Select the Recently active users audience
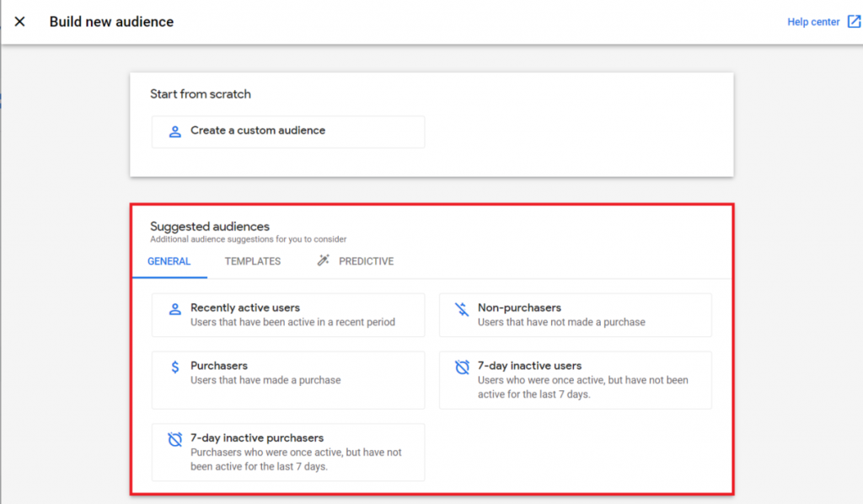863x504 pixels. point(288,314)
